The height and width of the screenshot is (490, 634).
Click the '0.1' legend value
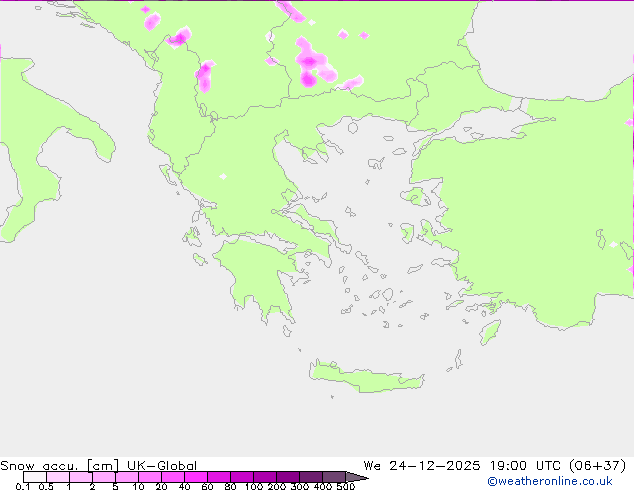23,486
